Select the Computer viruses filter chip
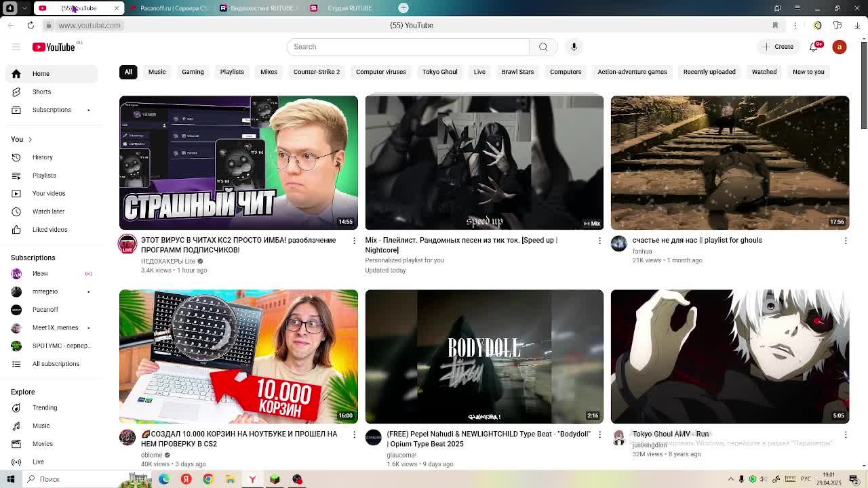 [381, 72]
